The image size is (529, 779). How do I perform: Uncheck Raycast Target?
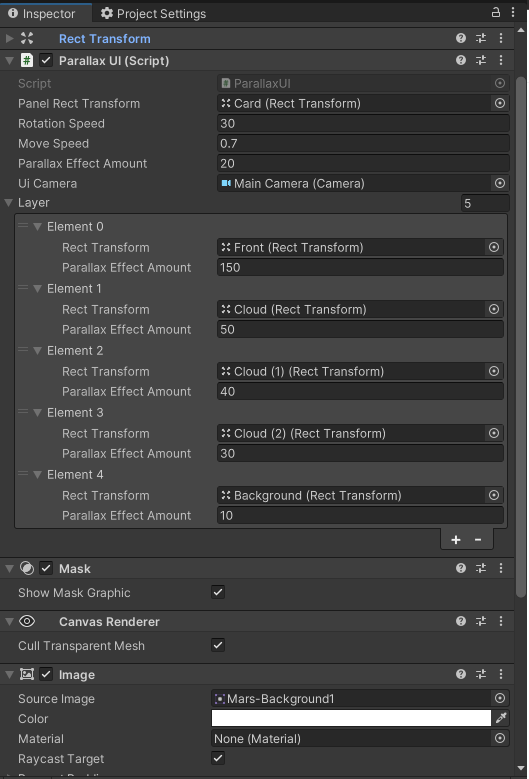click(x=218, y=758)
